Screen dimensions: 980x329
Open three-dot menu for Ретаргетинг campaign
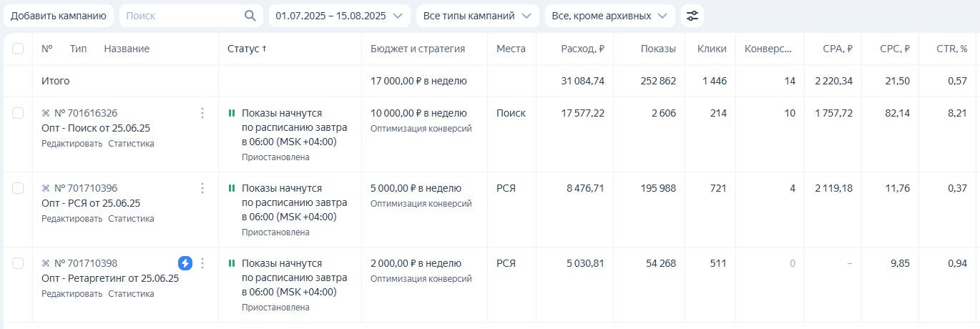click(202, 263)
